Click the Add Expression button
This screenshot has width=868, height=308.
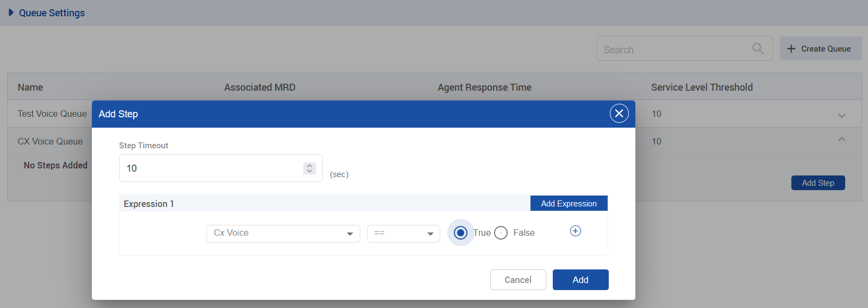click(569, 204)
